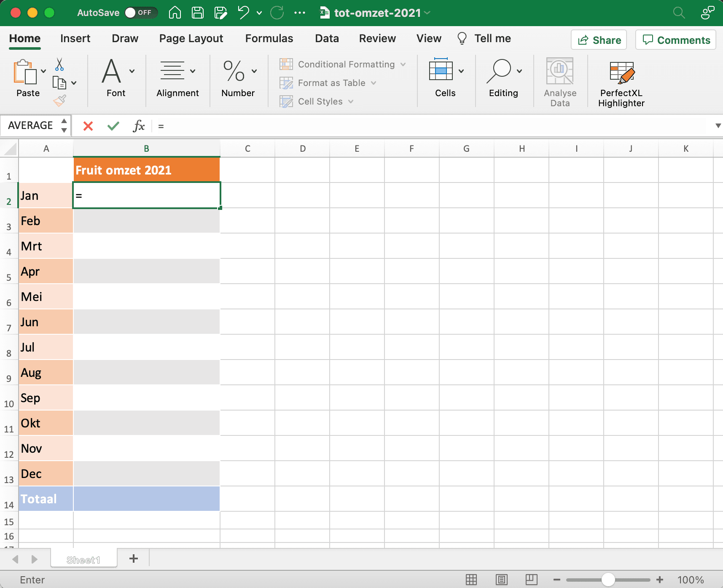723x588 pixels.
Task: Open the Insert Function (fx) dialog
Action: coord(139,126)
